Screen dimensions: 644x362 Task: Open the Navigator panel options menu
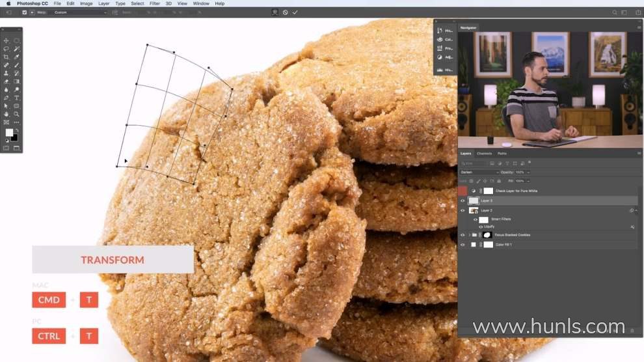point(639,27)
